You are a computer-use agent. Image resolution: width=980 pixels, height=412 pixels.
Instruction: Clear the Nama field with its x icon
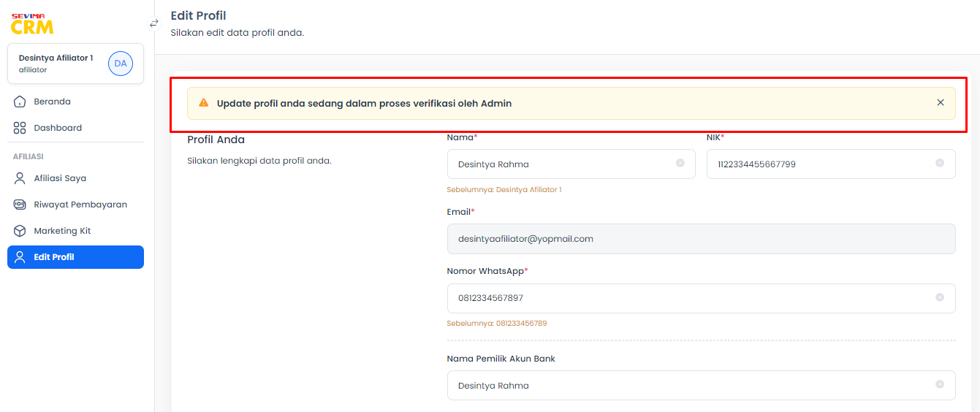coord(680,163)
